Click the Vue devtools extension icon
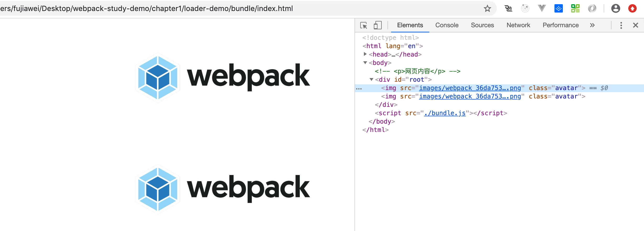This screenshot has height=231, width=644. click(542, 9)
